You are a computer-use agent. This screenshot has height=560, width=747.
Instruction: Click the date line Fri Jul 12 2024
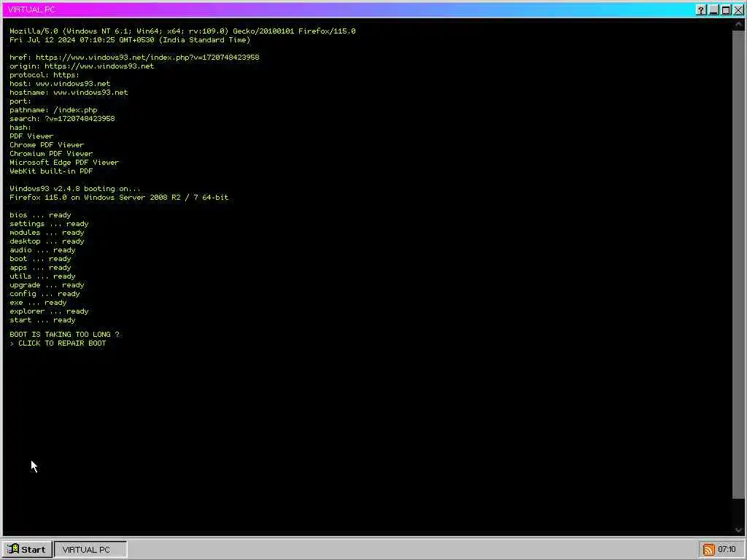click(x=130, y=40)
